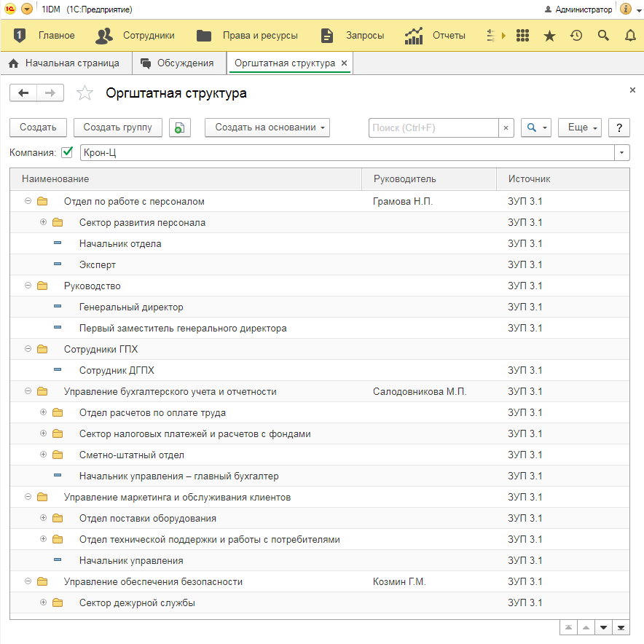Image resolution: width=644 pixels, height=644 pixels.
Task: Clear the search field with x button
Action: pos(506,127)
